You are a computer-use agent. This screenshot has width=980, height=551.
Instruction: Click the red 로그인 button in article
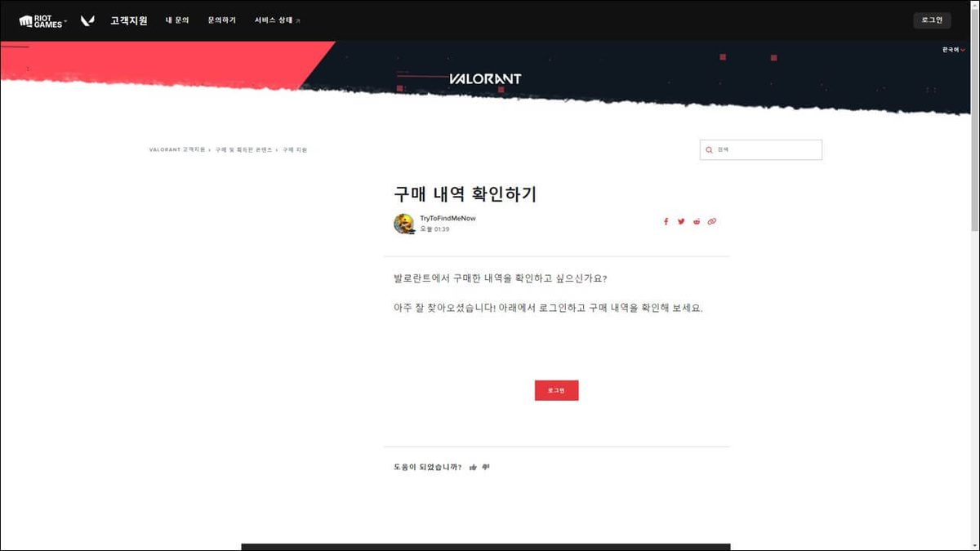point(556,390)
